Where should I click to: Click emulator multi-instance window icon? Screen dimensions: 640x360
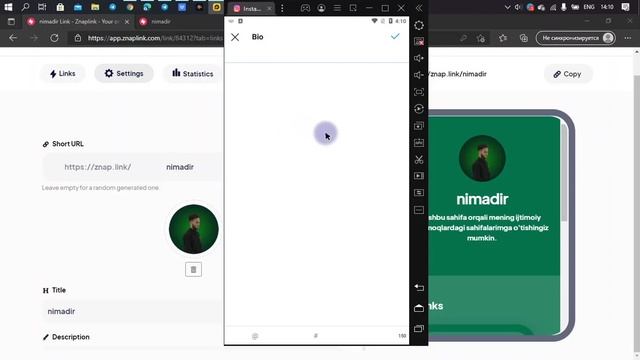pyautogui.click(x=419, y=126)
